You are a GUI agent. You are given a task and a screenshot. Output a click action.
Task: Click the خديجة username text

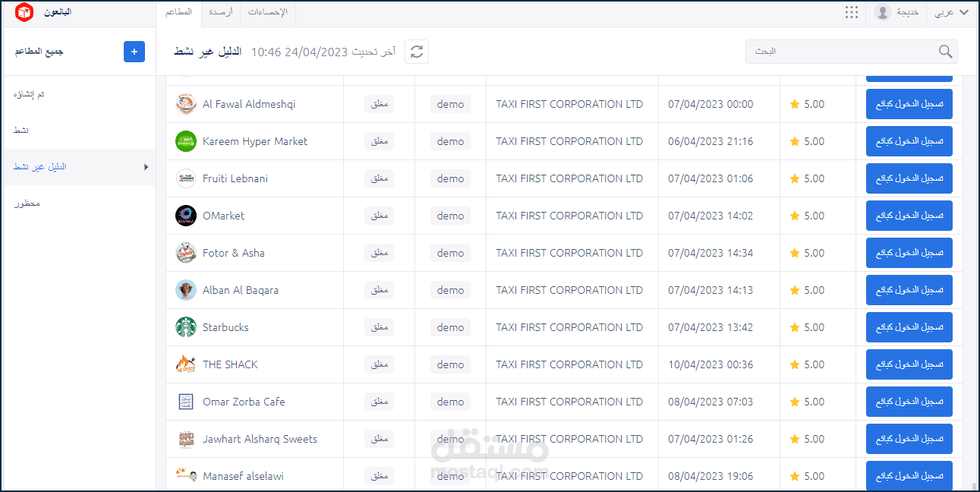[907, 12]
